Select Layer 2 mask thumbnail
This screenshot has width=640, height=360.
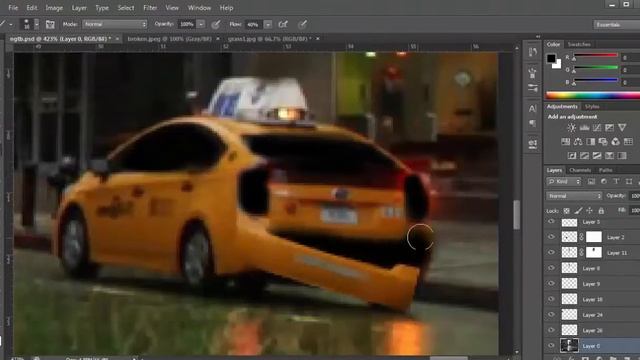[x=594, y=237]
